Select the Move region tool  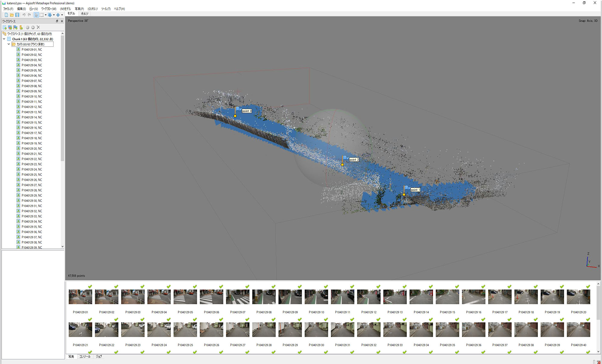pyautogui.click(x=50, y=15)
